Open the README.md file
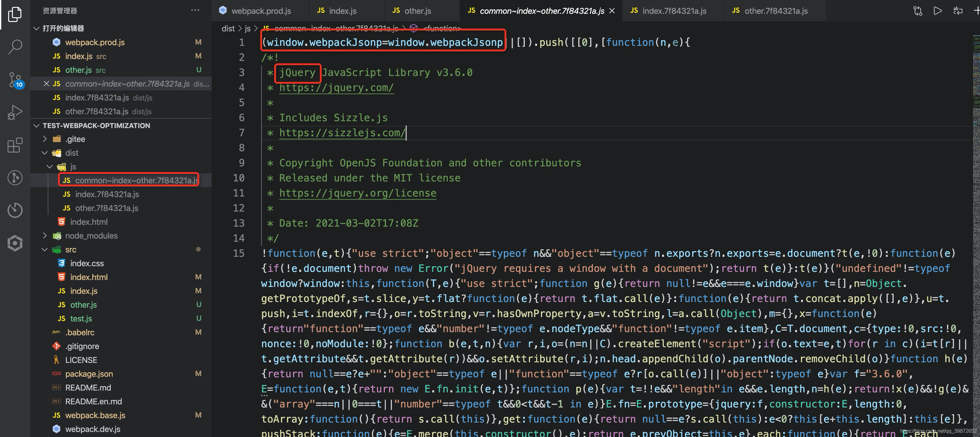 121,388
